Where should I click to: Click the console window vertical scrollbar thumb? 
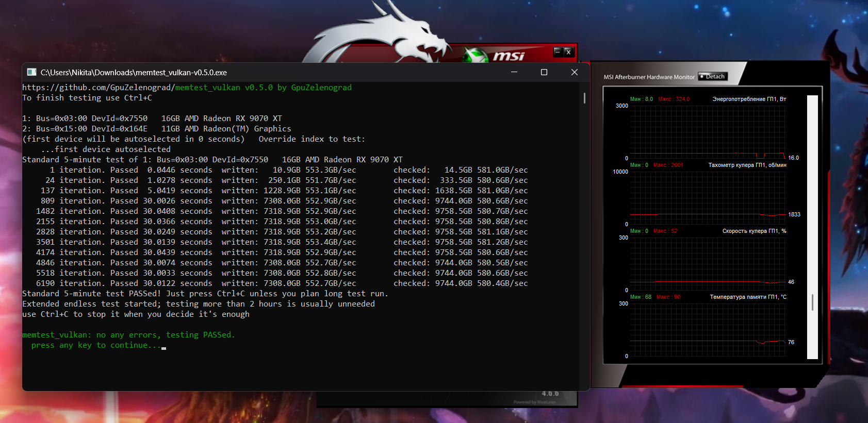[x=584, y=98]
